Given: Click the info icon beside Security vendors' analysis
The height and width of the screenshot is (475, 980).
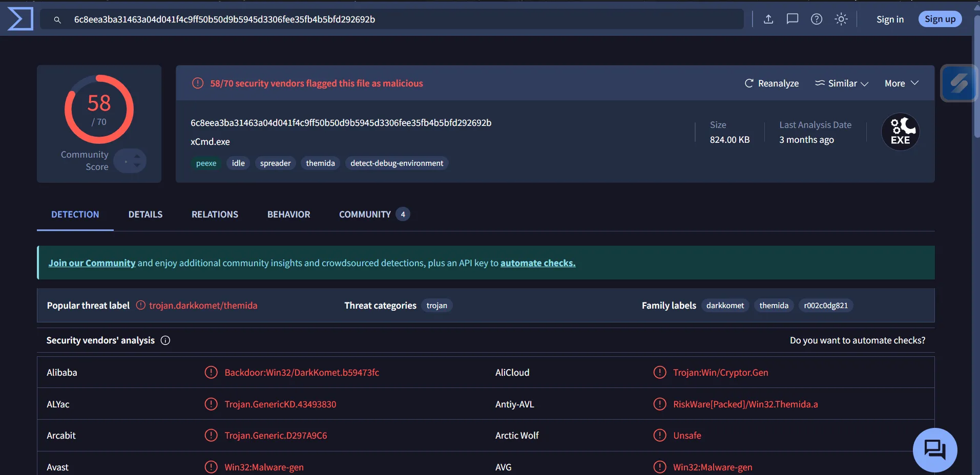Looking at the screenshot, I should pos(165,340).
